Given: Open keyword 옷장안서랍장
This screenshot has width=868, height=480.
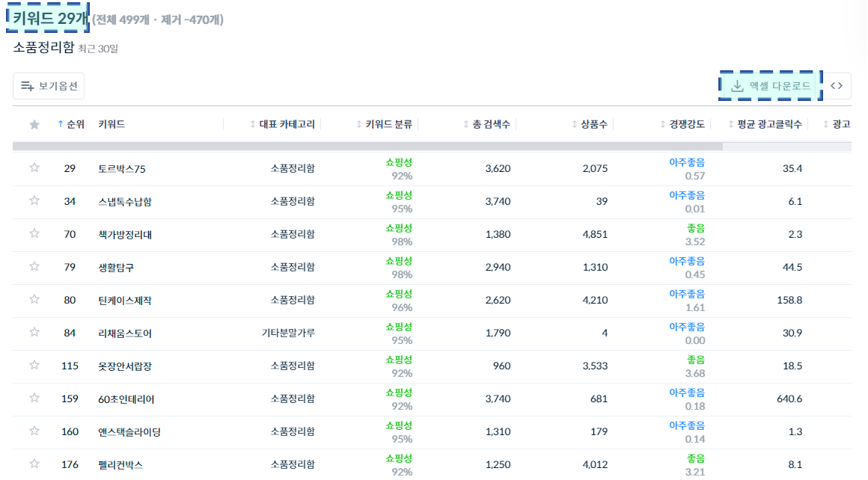Looking at the screenshot, I should 125,366.
